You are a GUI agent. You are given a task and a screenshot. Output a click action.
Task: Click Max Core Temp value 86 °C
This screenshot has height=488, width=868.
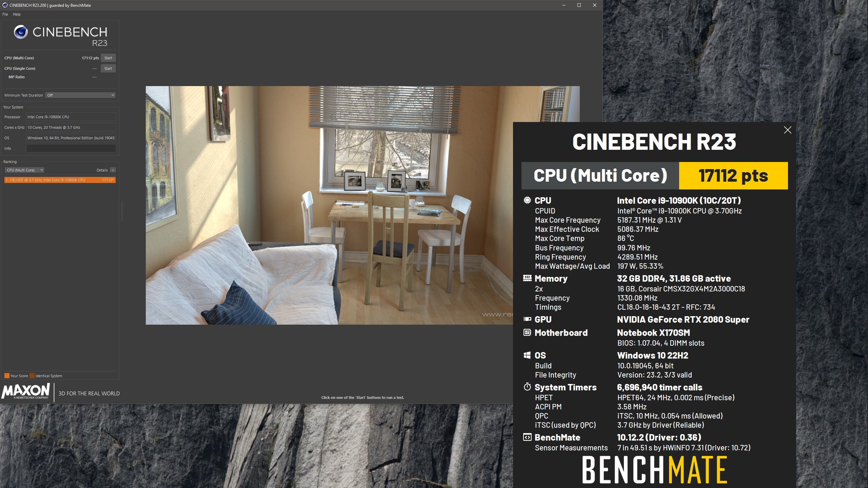point(626,238)
